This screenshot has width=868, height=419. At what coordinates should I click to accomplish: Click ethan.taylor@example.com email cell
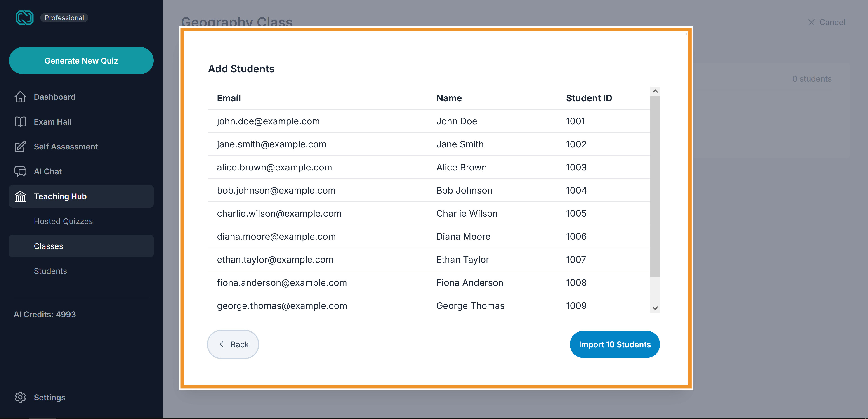coord(275,260)
